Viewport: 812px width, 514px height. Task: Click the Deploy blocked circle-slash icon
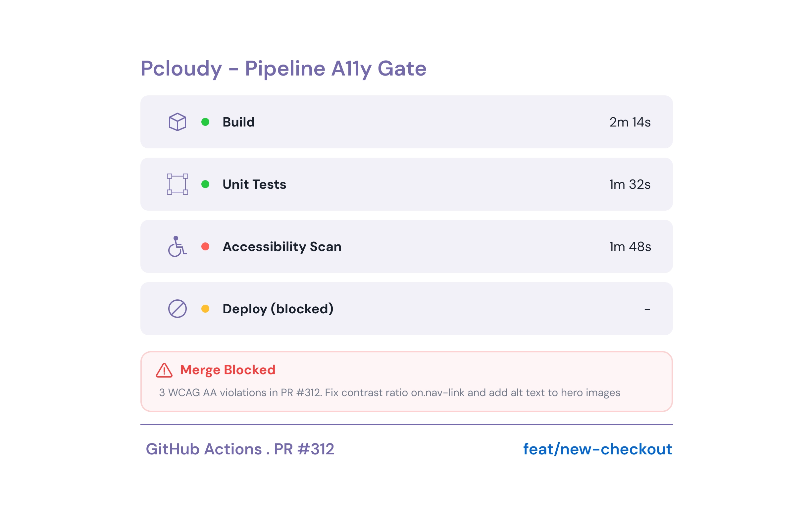(x=178, y=309)
